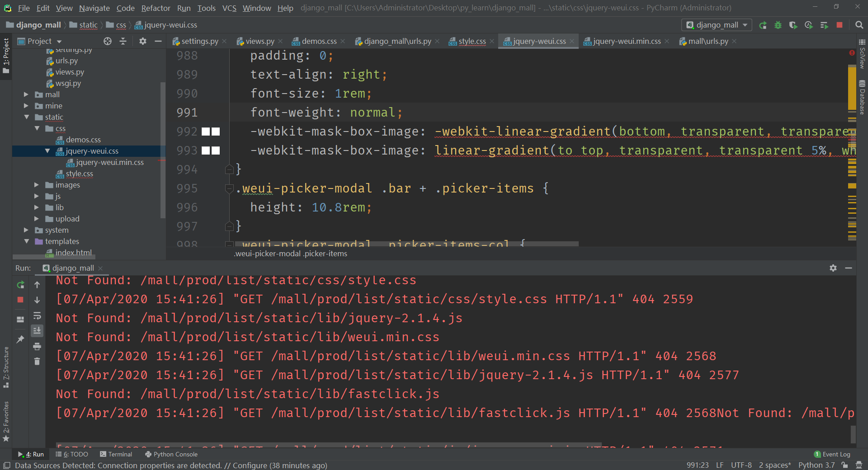868x470 pixels.
Task: Stop the process using toolbar red square
Action: (840, 25)
